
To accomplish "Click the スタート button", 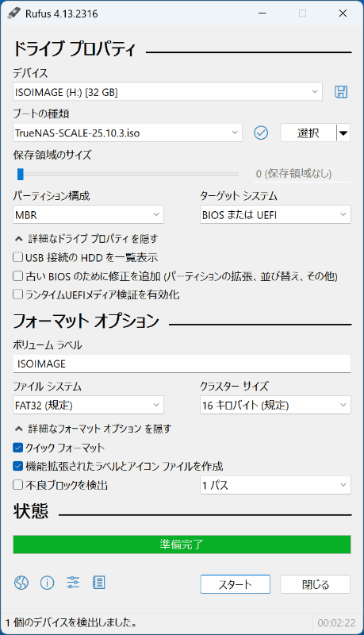I will coord(235,584).
